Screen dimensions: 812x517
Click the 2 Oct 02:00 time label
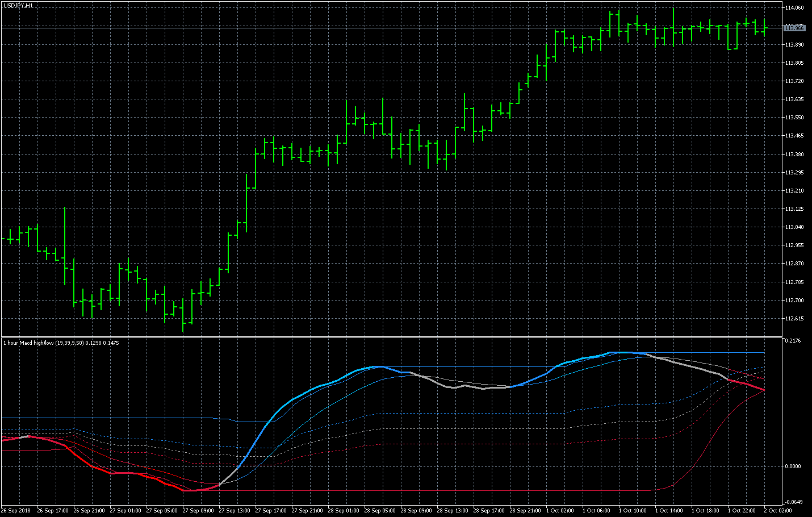[778, 511]
